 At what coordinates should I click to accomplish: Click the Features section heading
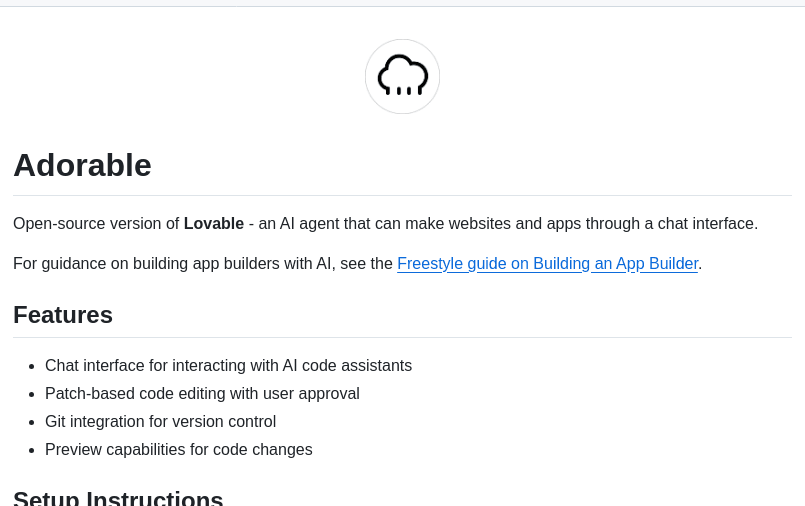pos(63,315)
